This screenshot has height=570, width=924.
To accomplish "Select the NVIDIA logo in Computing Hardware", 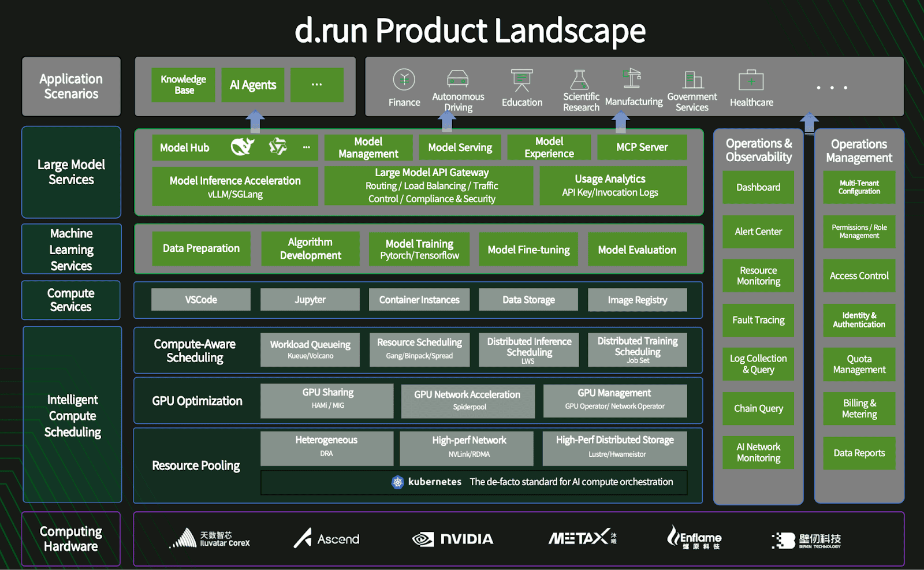I will click(453, 539).
